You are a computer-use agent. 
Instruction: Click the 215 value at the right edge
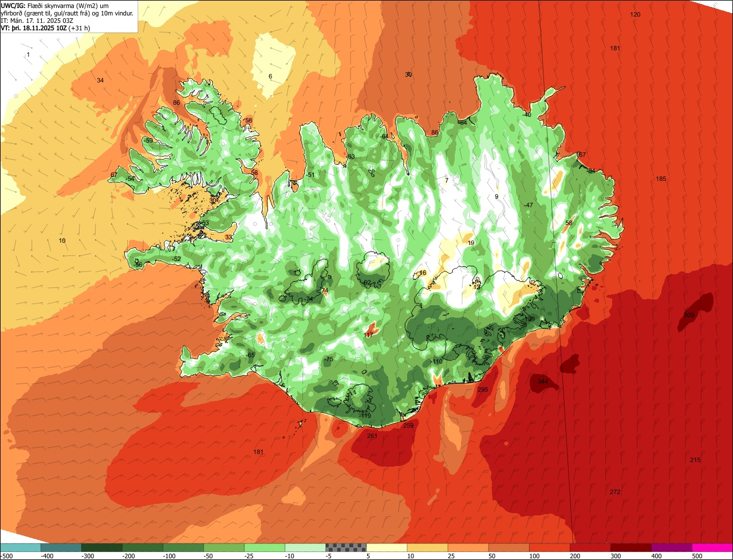click(695, 460)
